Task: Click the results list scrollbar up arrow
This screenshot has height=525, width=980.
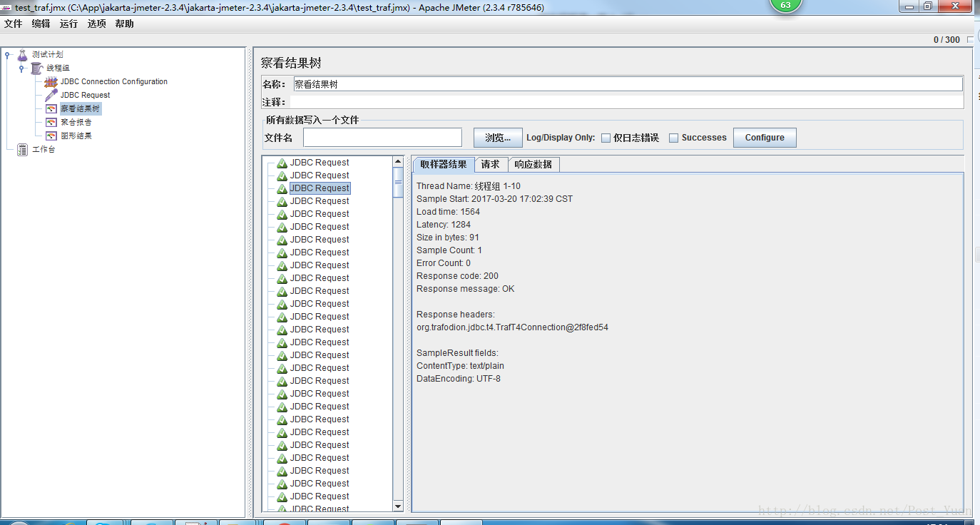Action: point(398,162)
